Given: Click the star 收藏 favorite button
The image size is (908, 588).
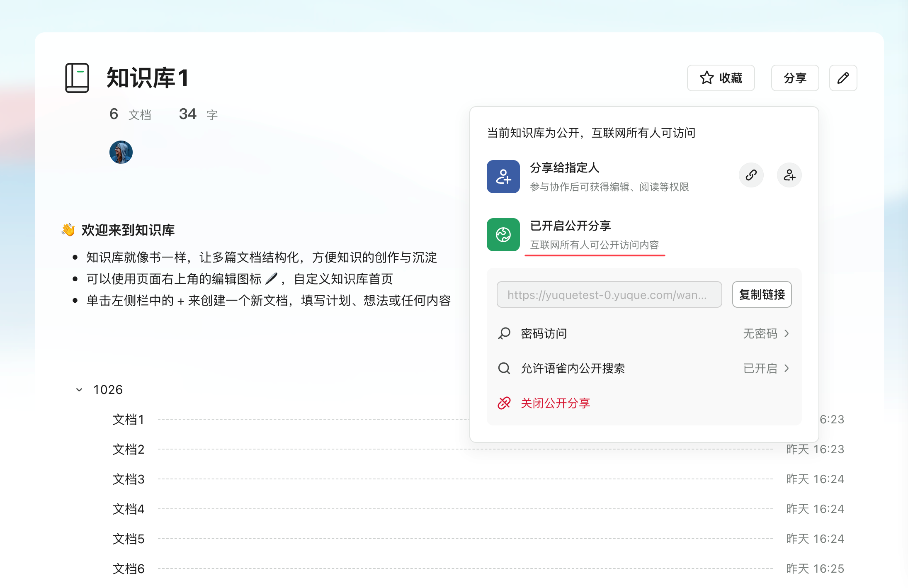Looking at the screenshot, I should tap(721, 78).
